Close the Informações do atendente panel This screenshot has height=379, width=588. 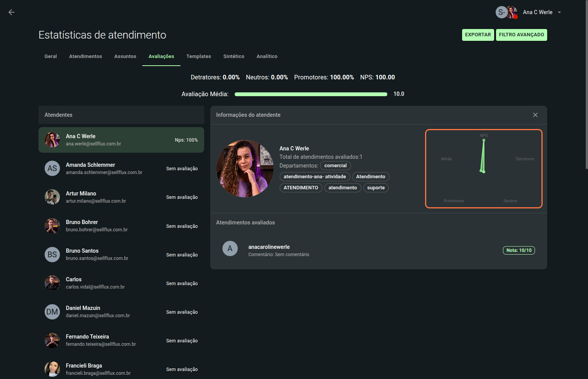point(535,115)
